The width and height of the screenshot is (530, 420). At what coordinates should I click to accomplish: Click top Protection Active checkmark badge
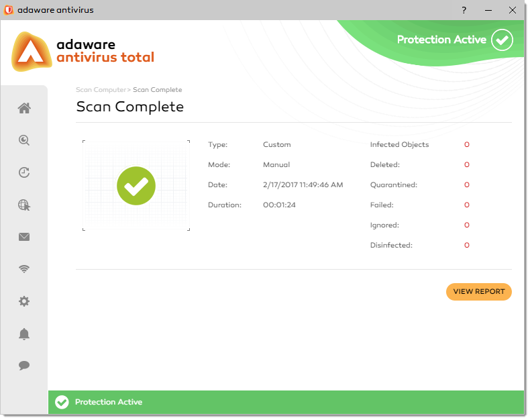(x=502, y=40)
